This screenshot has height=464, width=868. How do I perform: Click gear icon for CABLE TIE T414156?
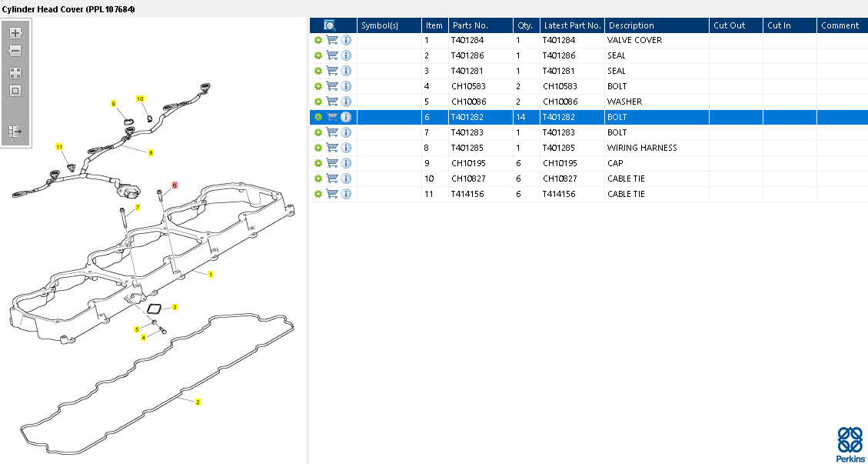pyautogui.click(x=318, y=194)
